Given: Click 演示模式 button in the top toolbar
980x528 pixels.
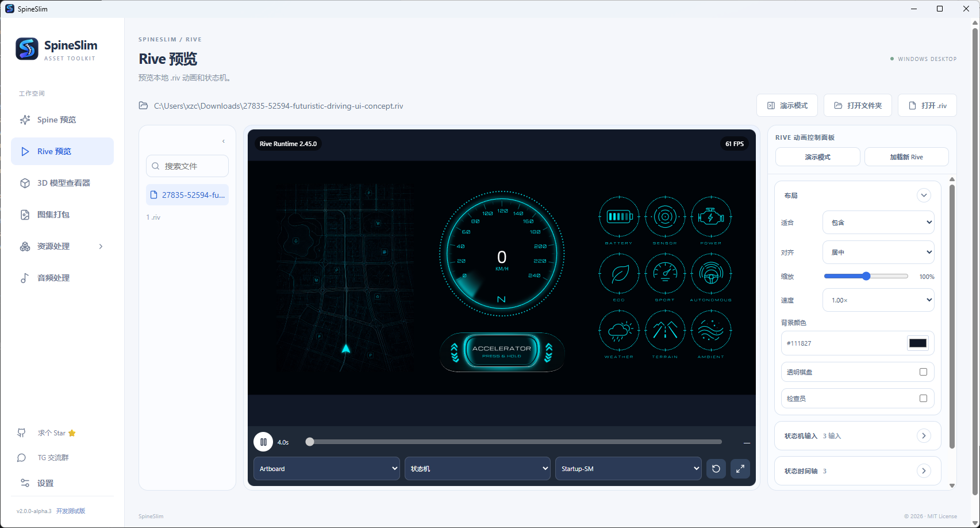Looking at the screenshot, I should point(787,105).
